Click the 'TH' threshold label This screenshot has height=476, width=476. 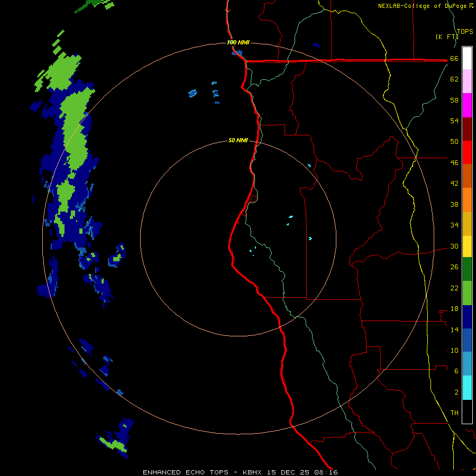coord(454,413)
